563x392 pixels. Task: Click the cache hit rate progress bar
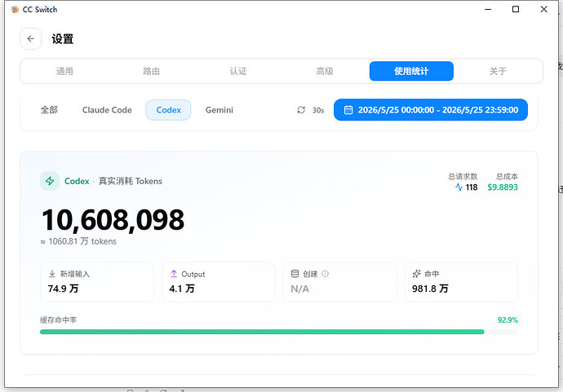[279, 332]
